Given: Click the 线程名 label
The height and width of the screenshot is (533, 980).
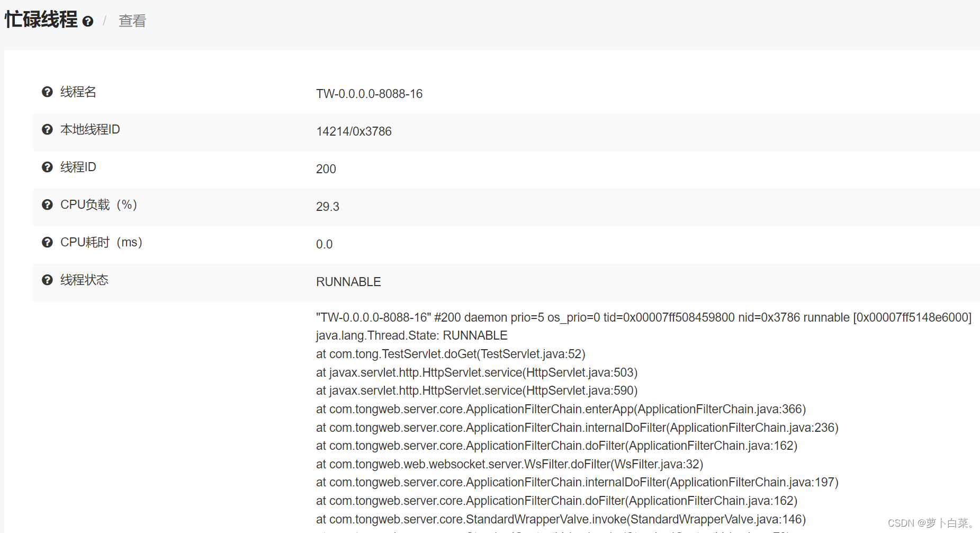Looking at the screenshot, I should tap(78, 92).
